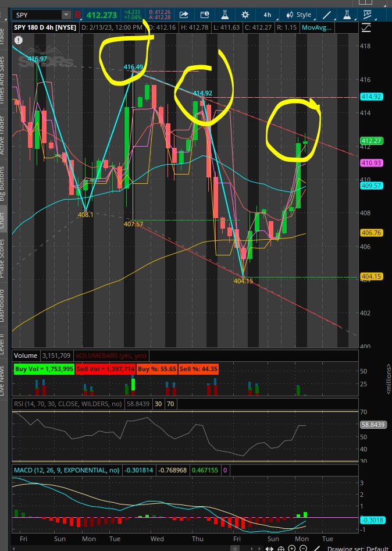This screenshot has height=551, width=392.
Task: Click the horizontal chart scrollbar handle
Action: 234,548
